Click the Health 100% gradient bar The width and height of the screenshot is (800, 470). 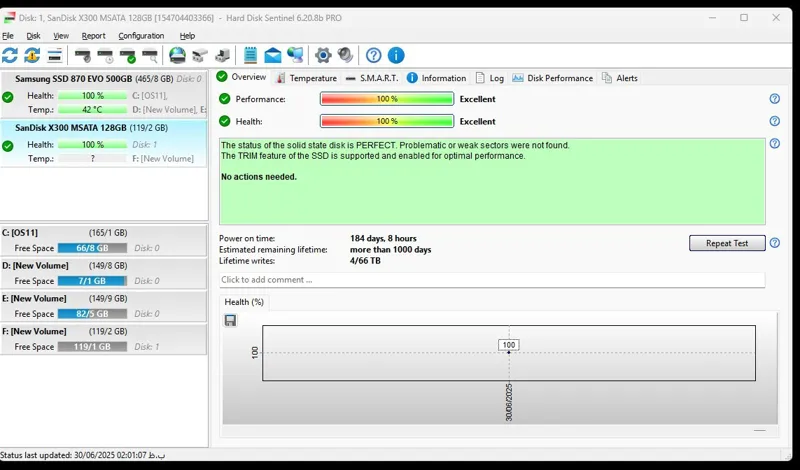(386, 121)
